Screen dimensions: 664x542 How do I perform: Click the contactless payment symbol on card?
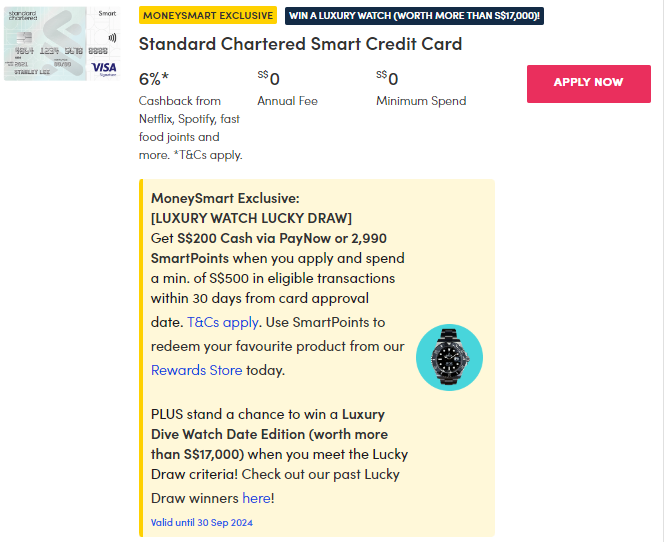108,37
